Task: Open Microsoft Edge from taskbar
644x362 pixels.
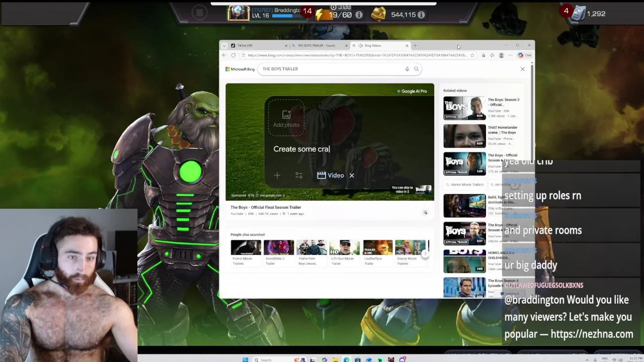Action: pos(346,359)
